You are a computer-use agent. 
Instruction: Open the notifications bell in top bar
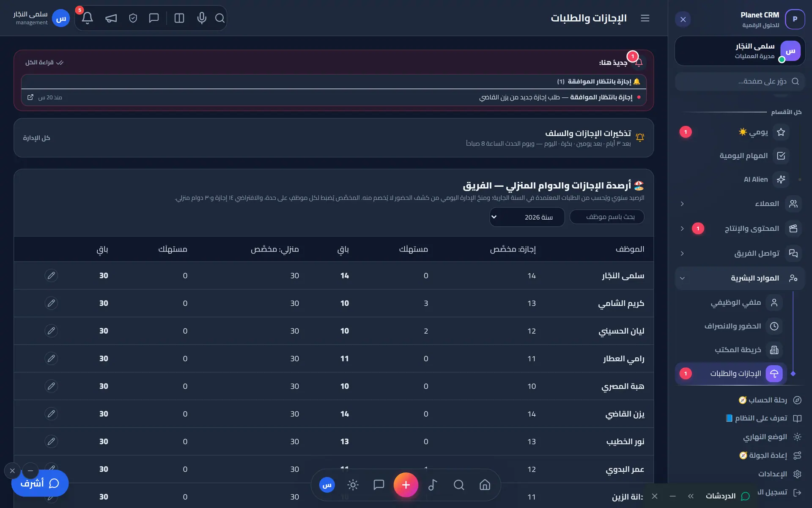tap(88, 18)
